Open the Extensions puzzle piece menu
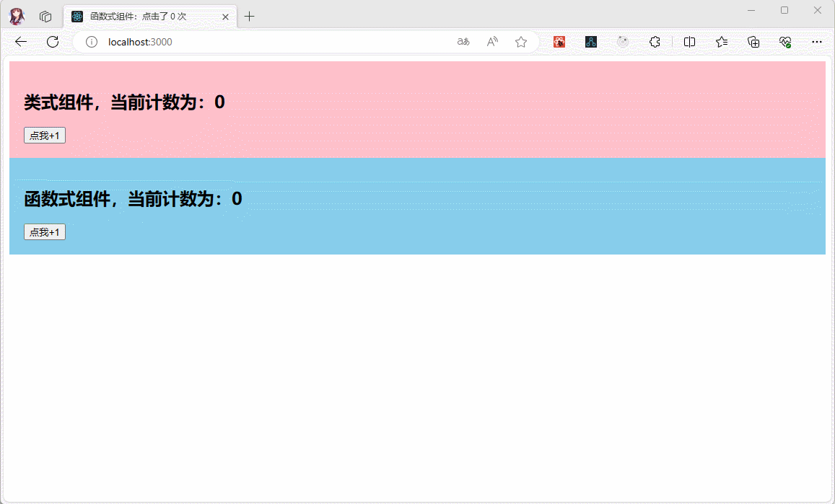The height and width of the screenshot is (504, 835). click(x=655, y=42)
